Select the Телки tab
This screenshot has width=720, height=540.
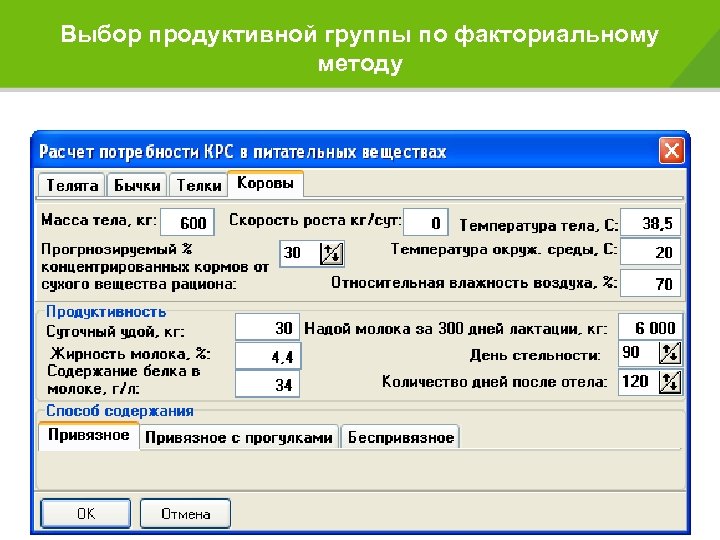click(198, 185)
